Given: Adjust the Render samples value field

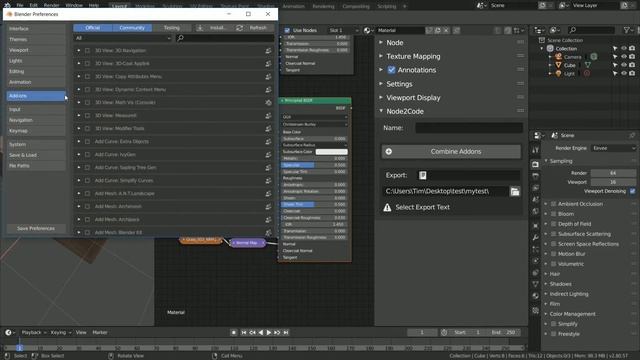Looking at the screenshot, I should 613,173.
